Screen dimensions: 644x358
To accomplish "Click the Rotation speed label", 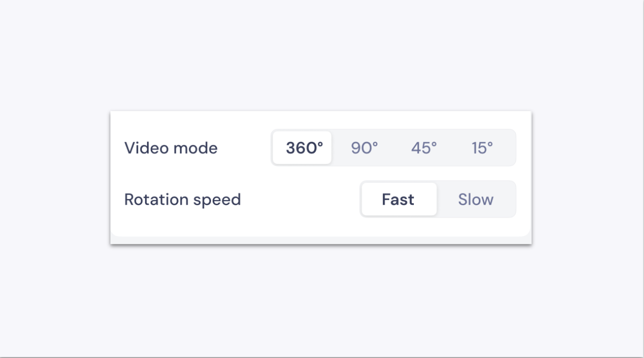I will point(183,200).
